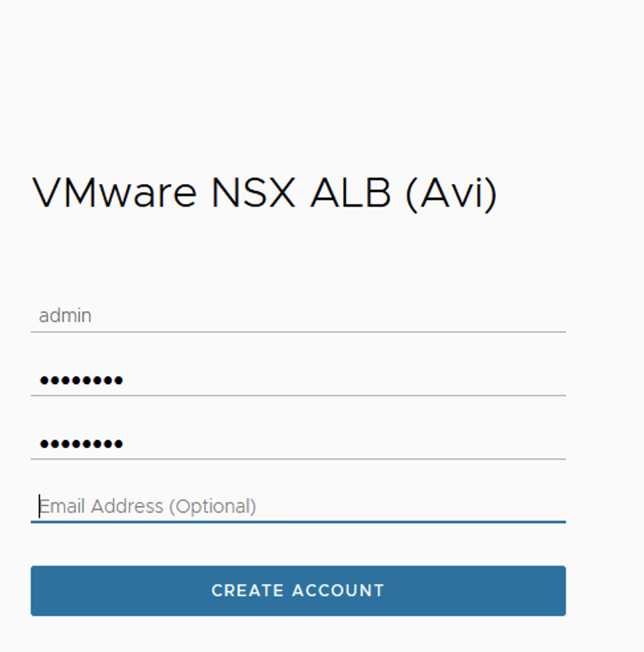Click the word 'VMware' in the title

115,193
